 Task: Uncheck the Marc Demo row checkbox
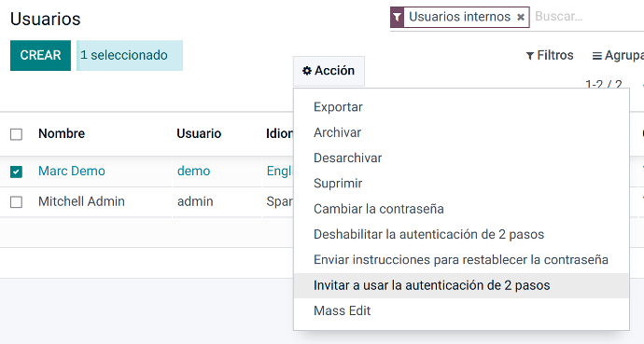pos(16,172)
